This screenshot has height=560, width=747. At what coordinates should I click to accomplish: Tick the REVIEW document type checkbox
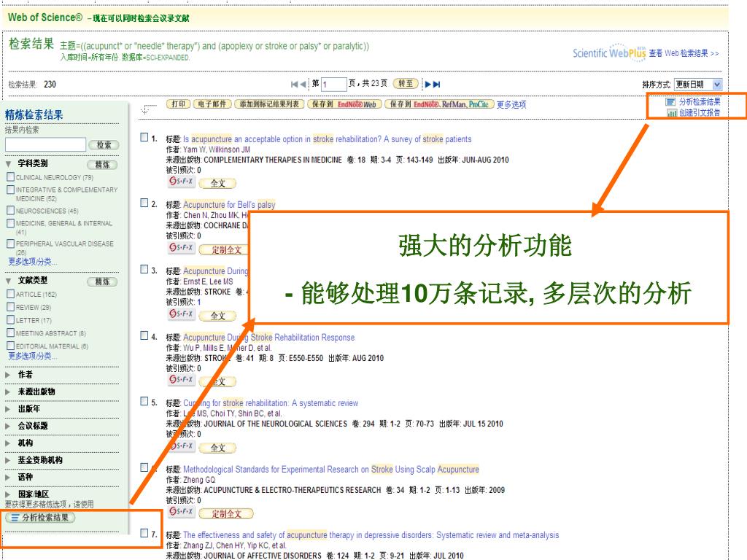pyautogui.click(x=10, y=308)
